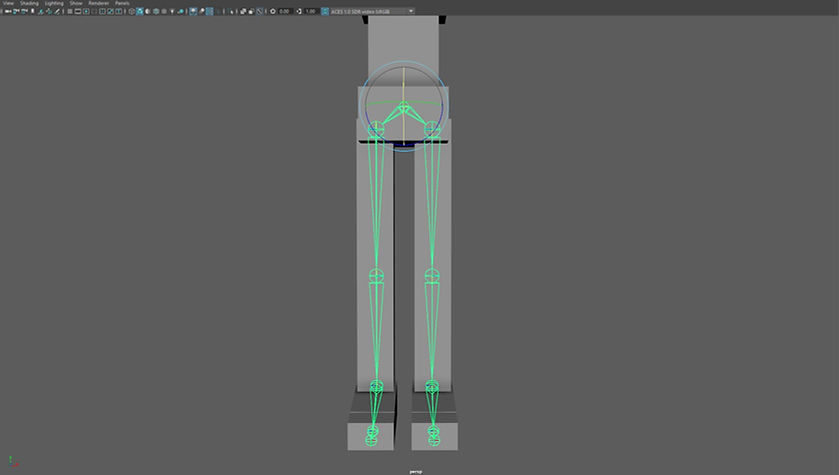Click the Select Camera icon
Viewport: 839px width, 475px height.
7,11
